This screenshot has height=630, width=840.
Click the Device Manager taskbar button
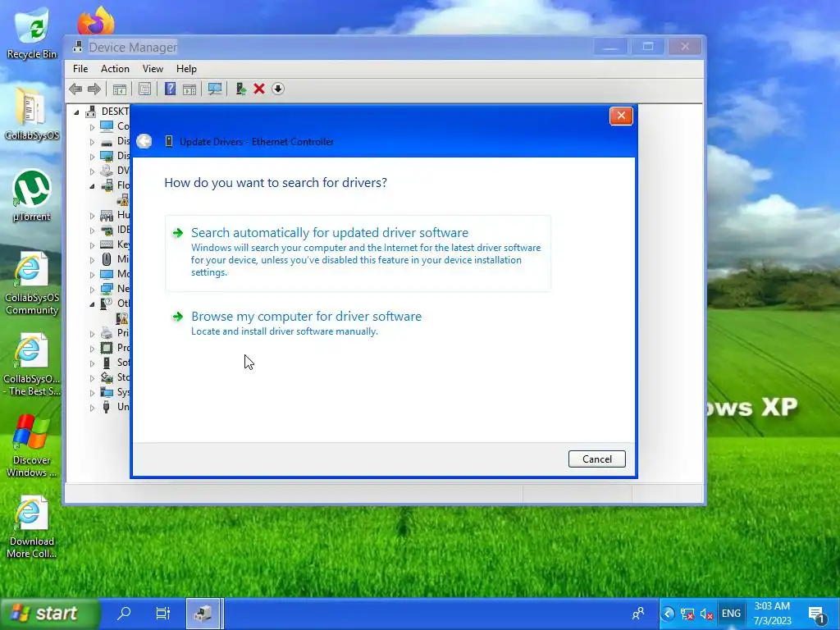coord(203,613)
